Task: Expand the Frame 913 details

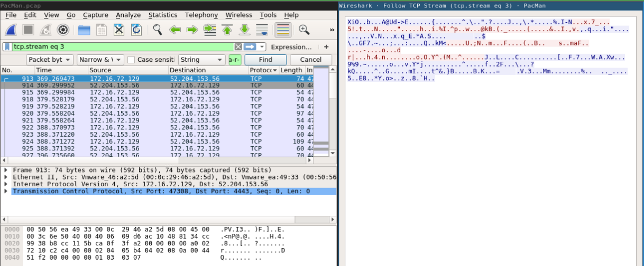Action: [6, 170]
